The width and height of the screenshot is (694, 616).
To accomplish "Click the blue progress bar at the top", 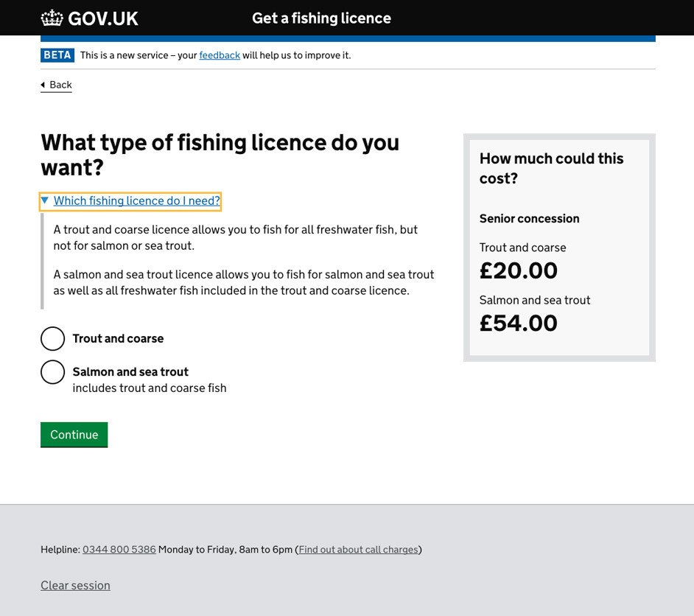I will click(x=346, y=33).
